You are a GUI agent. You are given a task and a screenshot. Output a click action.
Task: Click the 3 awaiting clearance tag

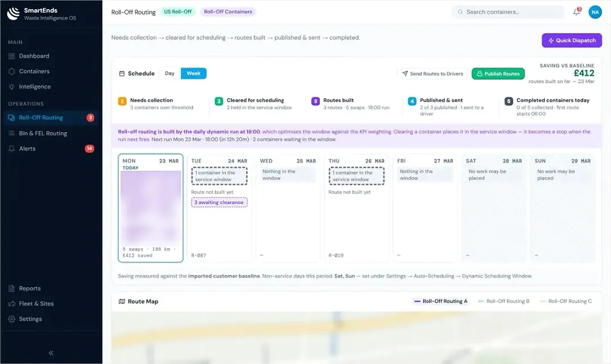[219, 202]
